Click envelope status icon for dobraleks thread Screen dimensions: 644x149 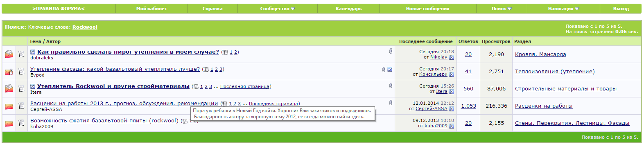tap(9, 54)
